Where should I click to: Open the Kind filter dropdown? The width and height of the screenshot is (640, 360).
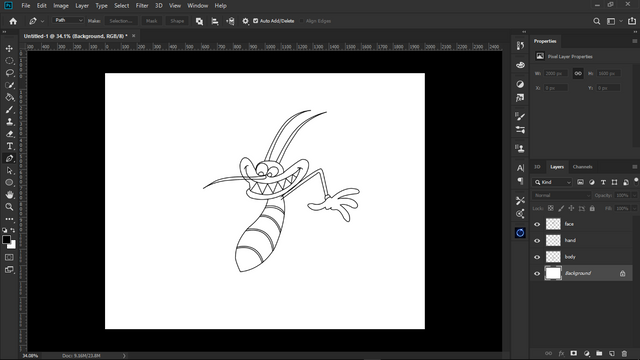coord(553,182)
